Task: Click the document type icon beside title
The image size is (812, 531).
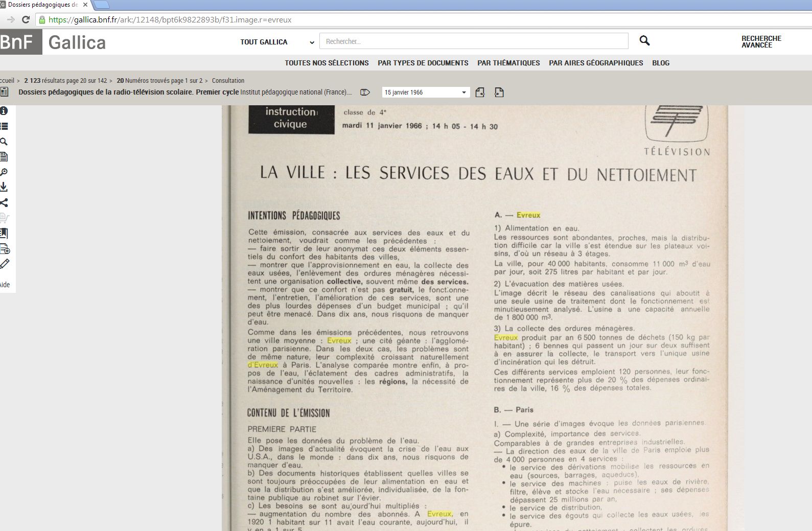Action: 4,92
